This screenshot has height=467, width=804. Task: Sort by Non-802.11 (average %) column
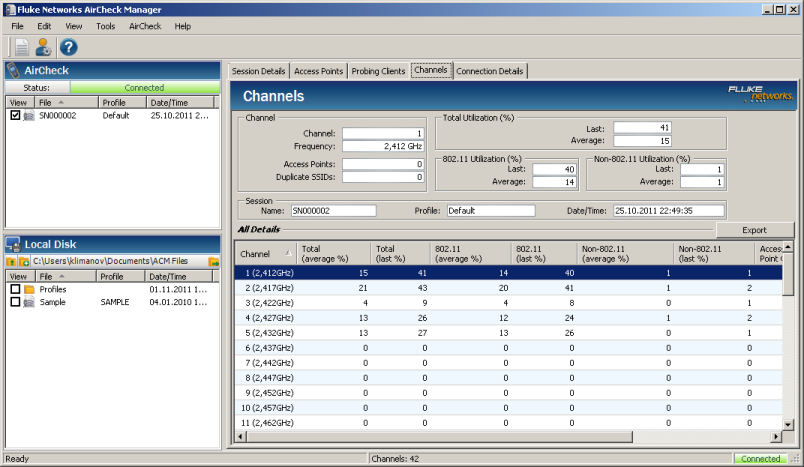[x=625, y=254]
